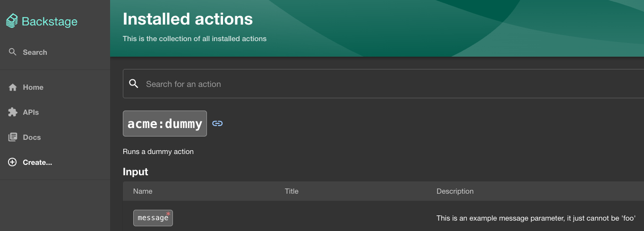The height and width of the screenshot is (231, 644).
Task: Open the APIs sidebar label
Action: (x=31, y=112)
